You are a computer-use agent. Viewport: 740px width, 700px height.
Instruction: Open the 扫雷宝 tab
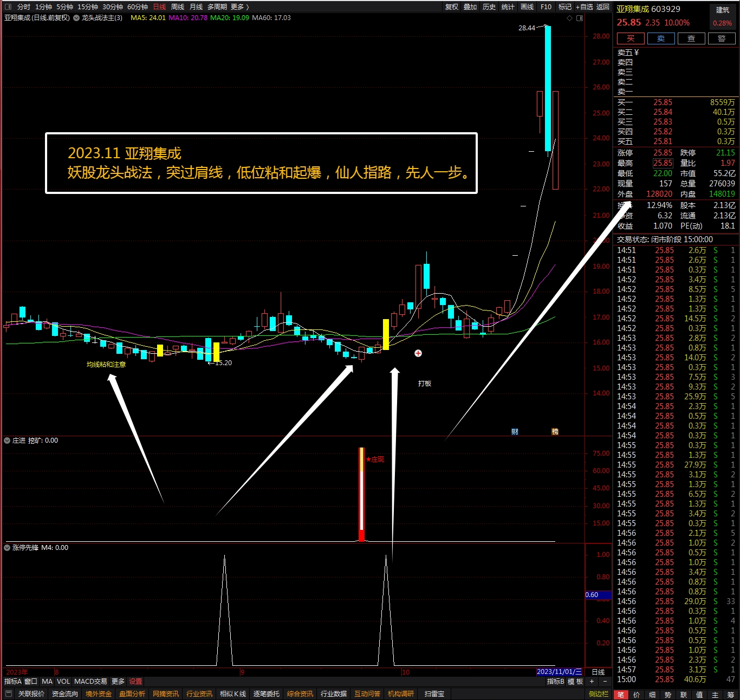click(434, 694)
